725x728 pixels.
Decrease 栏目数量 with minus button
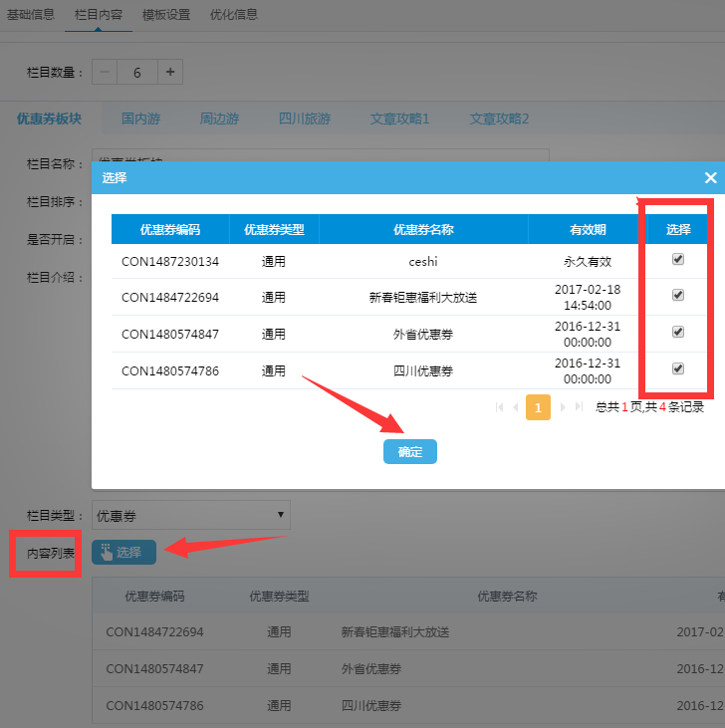pyautogui.click(x=106, y=72)
